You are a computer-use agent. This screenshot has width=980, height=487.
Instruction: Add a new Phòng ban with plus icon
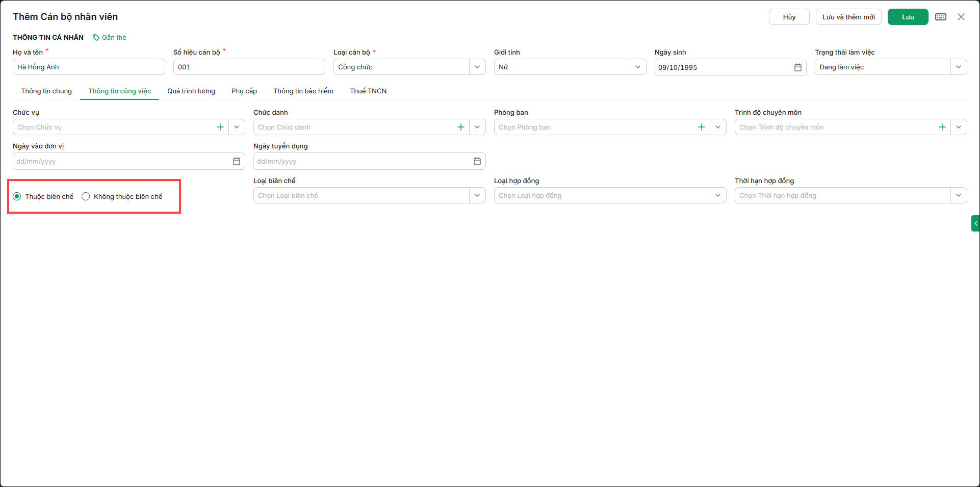coord(702,127)
